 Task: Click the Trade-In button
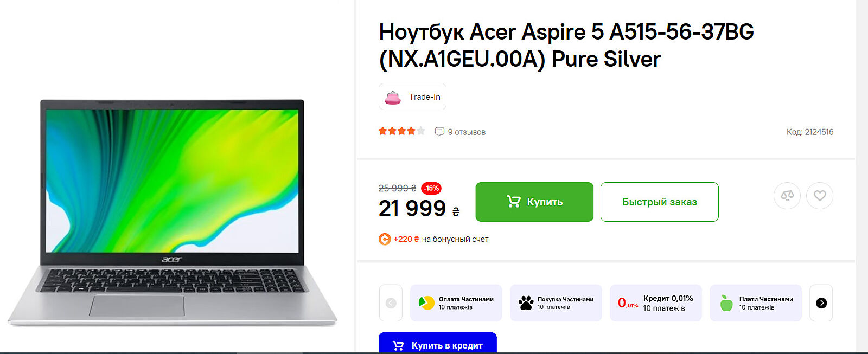click(x=412, y=96)
